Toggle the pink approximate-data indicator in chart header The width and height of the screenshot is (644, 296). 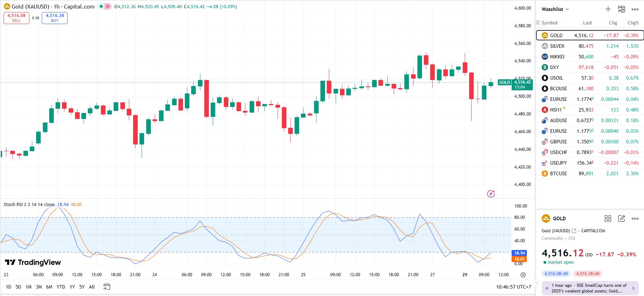click(107, 6)
